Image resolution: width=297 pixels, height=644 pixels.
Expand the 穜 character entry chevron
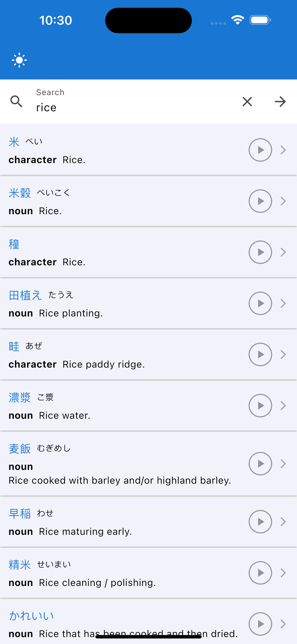point(283,252)
